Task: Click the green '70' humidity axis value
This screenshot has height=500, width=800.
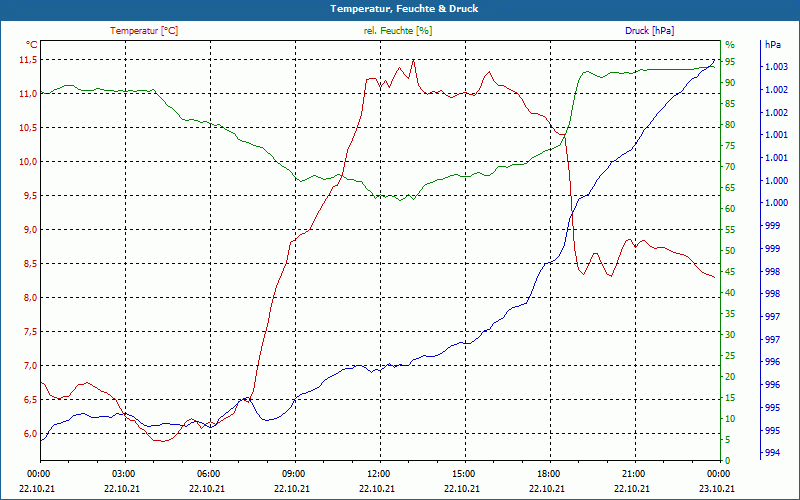Action: (x=730, y=167)
